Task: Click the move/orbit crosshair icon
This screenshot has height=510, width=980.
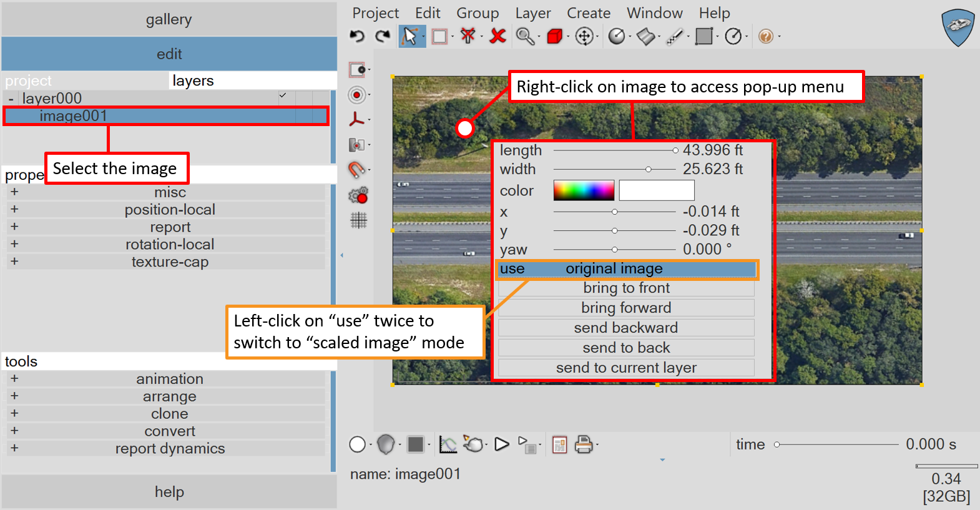Action: coord(584,36)
